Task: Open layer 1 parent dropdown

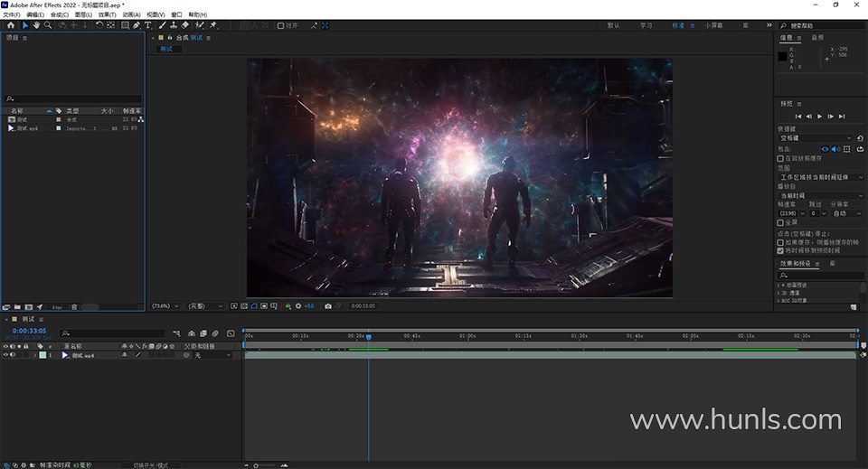Action: click(212, 355)
